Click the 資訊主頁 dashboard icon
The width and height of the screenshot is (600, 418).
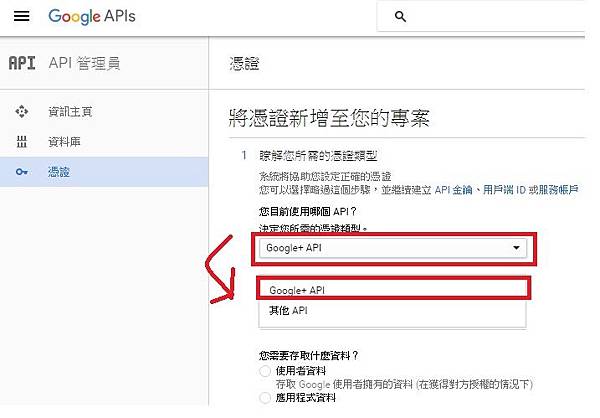pos(21,112)
